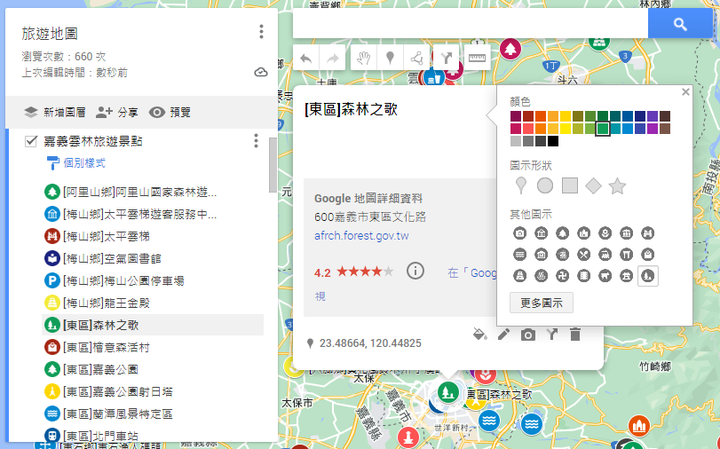The image size is (720, 449).
Task: Open the 嘉義雲林旅遊景點 layer options menu
Action: click(x=256, y=141)
